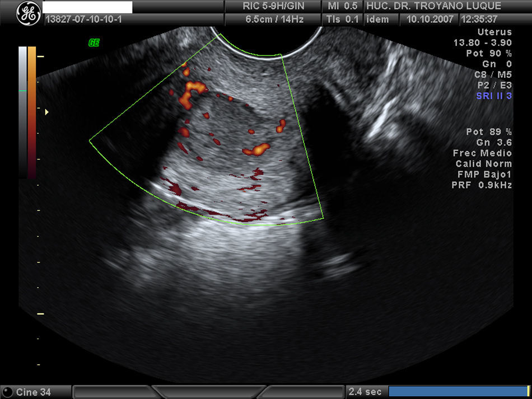Select the FMP Bajo1 filter setting
This screenshot has height=399, width=532.
tap(483, 175)
